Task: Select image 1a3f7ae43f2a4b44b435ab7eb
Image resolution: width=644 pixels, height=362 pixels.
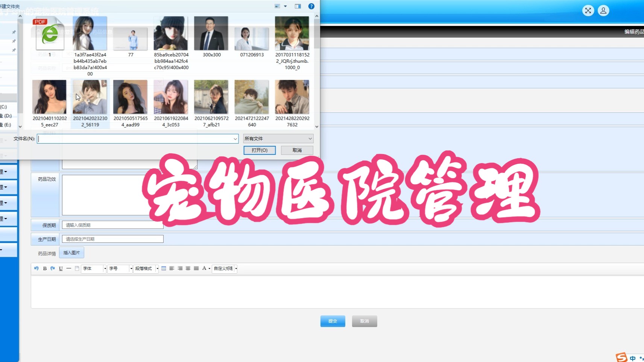Action: 90,46
